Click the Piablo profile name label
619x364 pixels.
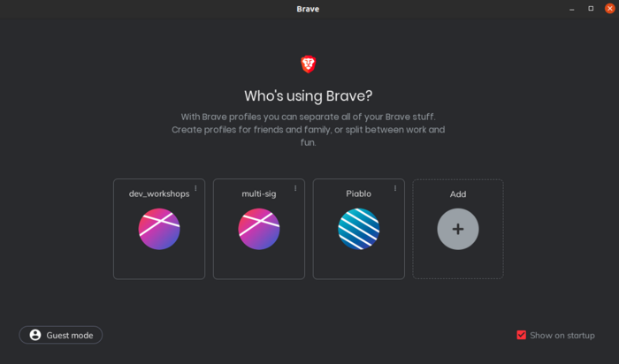pyautogui.click(x=359, y=194)
